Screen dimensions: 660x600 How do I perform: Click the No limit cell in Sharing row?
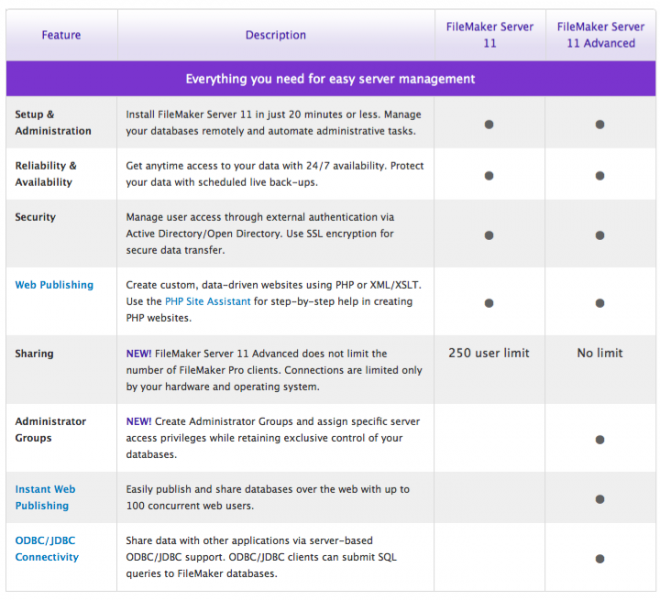[x=600, y=353]
